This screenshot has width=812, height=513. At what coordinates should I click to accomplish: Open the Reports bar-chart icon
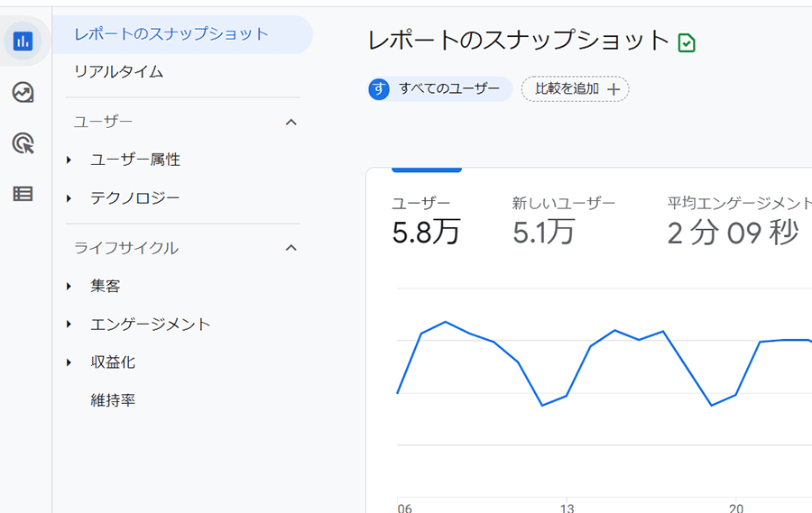coord(23,41)
